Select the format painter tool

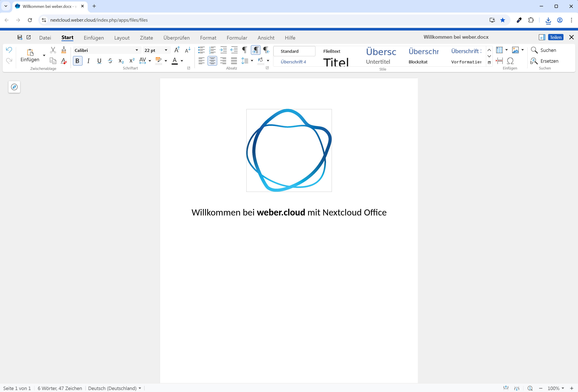(64, 50)
